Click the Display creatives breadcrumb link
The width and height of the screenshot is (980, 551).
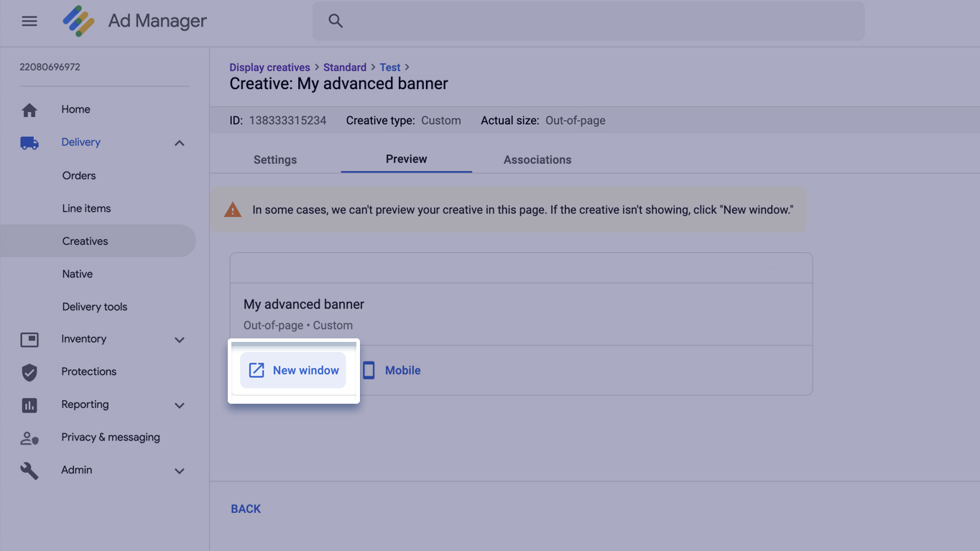[269, 68]
